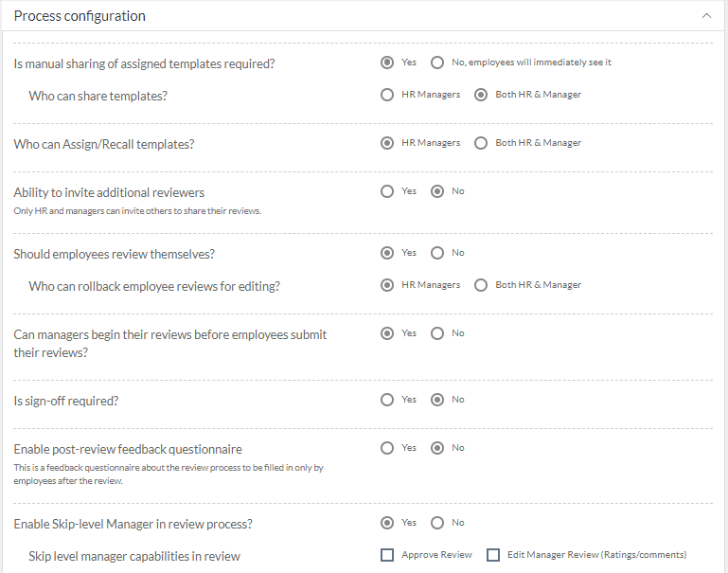728x573 pixels.
Task: Select No for sign-off required
Action: click(x=436, y=400)
